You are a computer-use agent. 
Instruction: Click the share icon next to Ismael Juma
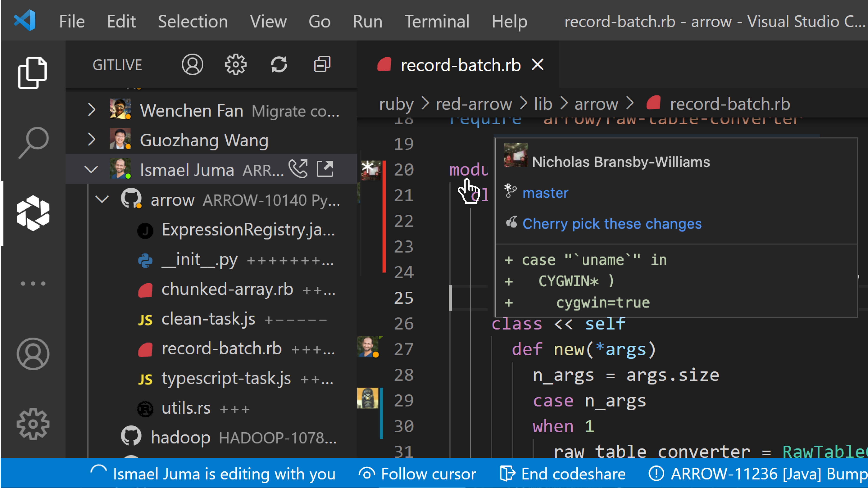tap(325, 168)
